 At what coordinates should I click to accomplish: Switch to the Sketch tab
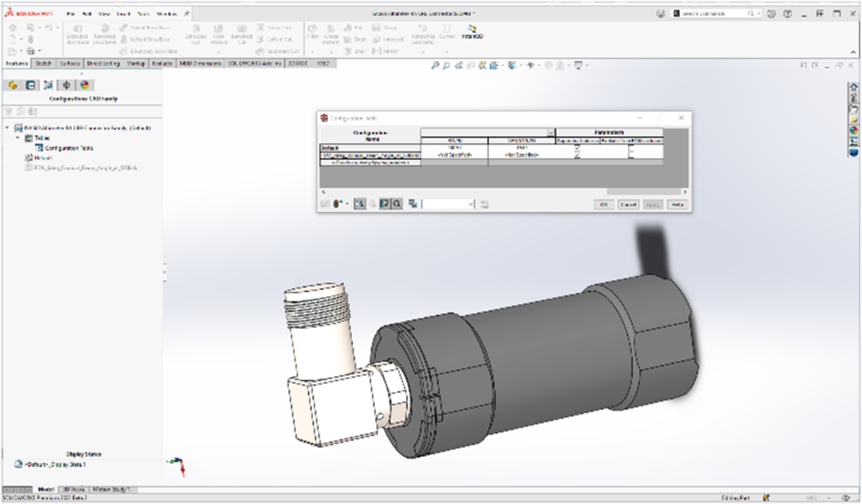tap(43, 63)
